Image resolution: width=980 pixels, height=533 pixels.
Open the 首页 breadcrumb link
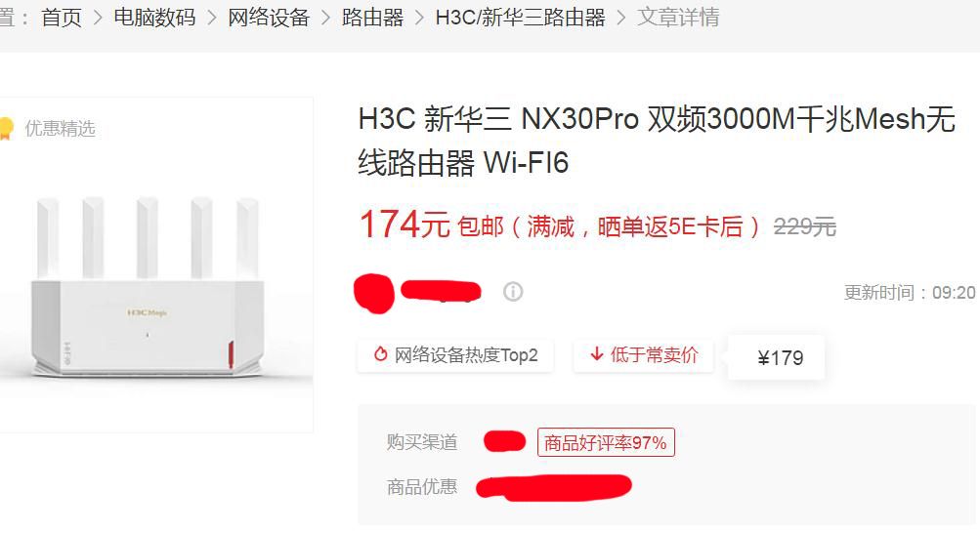[x=62, y=18]
